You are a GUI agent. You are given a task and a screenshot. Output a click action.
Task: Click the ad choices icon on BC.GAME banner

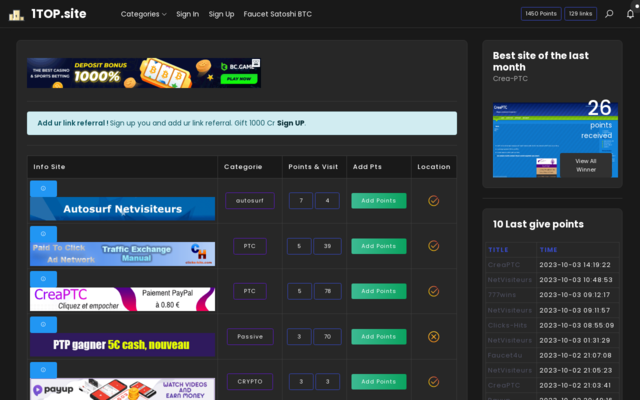tap(256, 63)
